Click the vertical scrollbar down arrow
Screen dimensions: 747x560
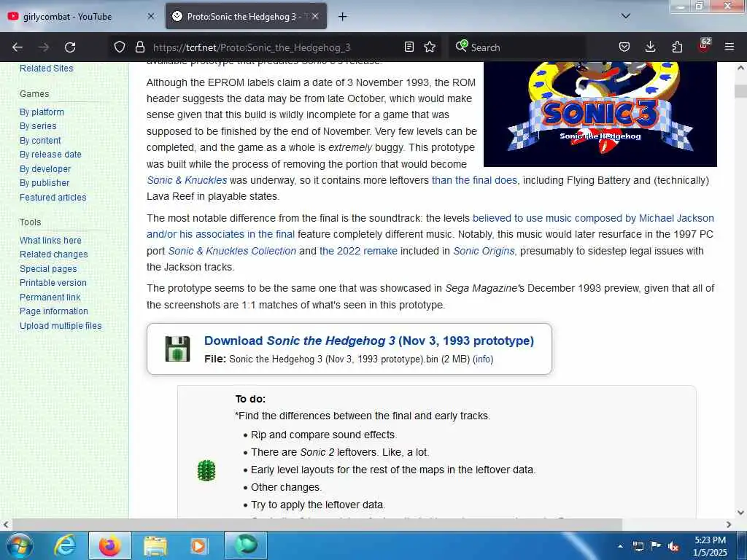pos(740,513)
